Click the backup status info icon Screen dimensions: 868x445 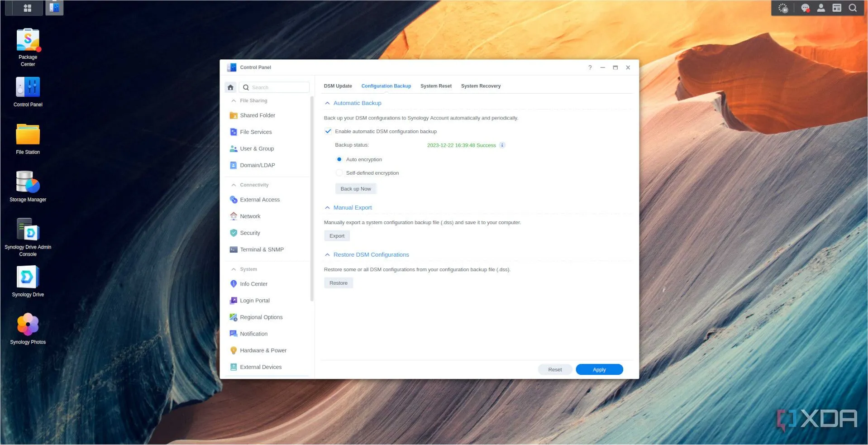click(502, 145)
